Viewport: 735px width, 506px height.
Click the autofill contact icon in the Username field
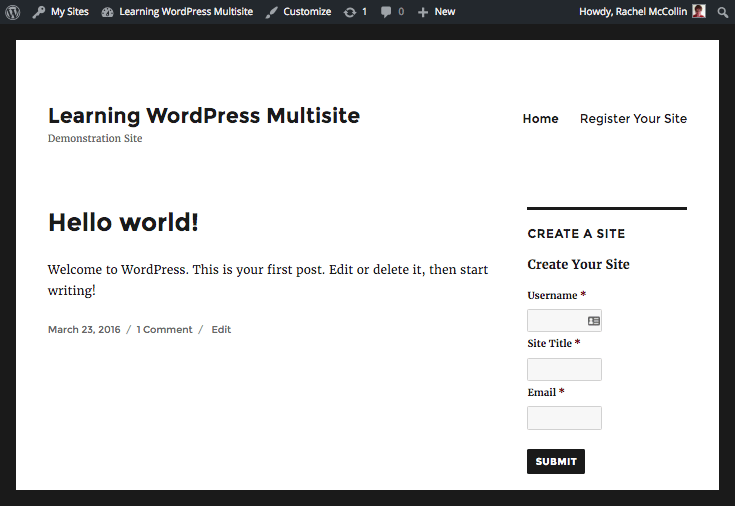[x=593, y=321]
